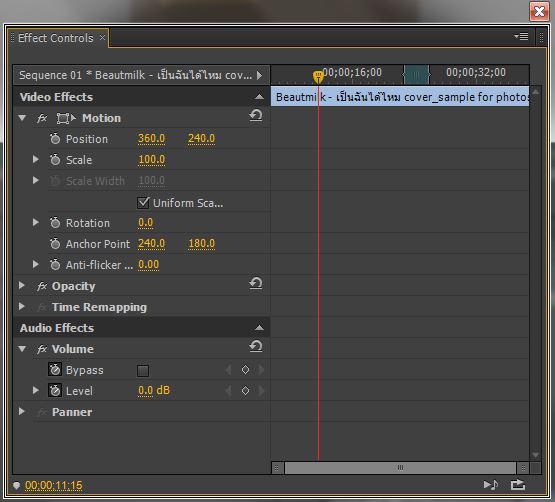The height and width of the screenshot is (502, 555).
Task: Toggle Panner fx icon
Action: coord(42,412)
